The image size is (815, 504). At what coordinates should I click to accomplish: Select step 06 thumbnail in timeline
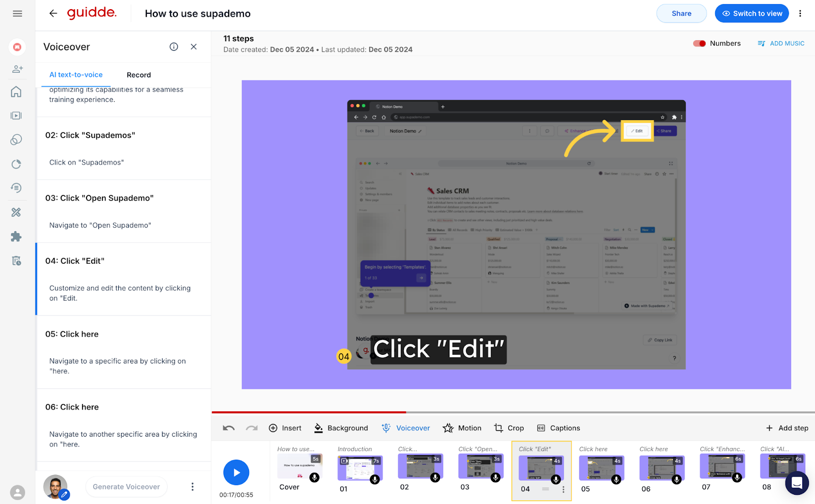(x=662, y=468)
